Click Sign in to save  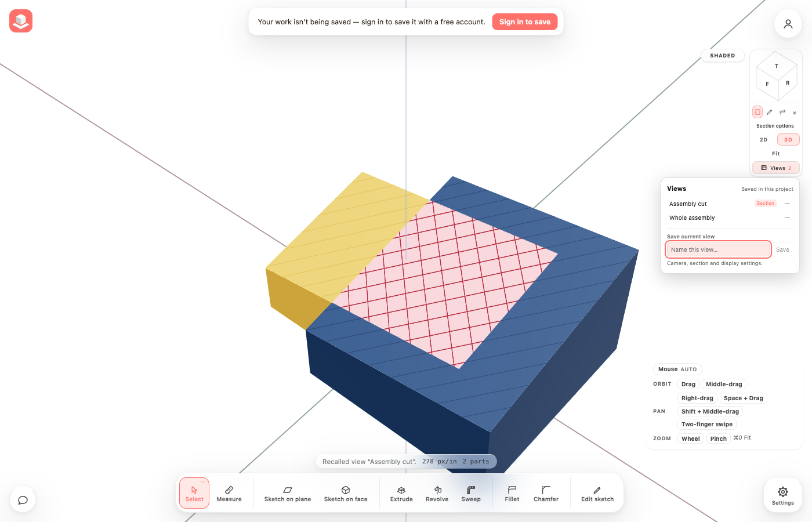tap(525, 22)
